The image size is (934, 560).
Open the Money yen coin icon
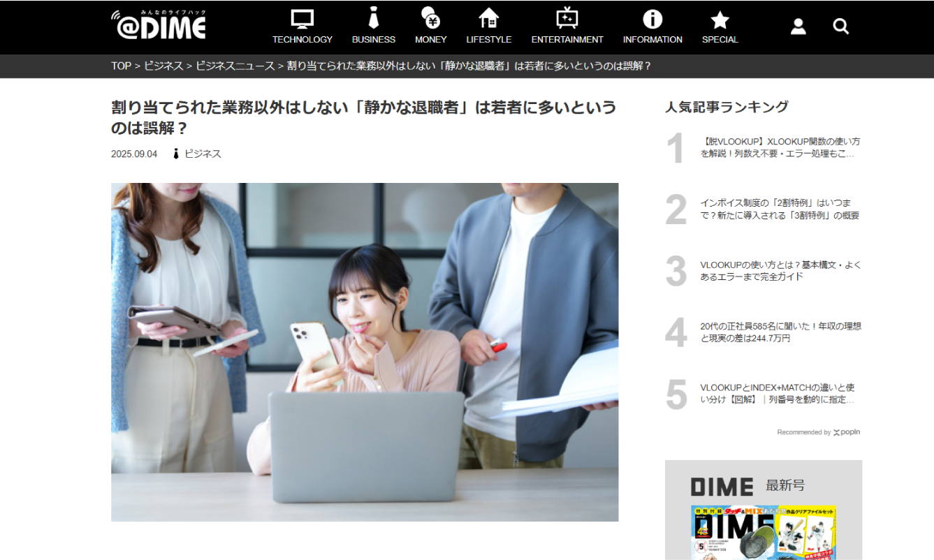(x=430, y=18)
